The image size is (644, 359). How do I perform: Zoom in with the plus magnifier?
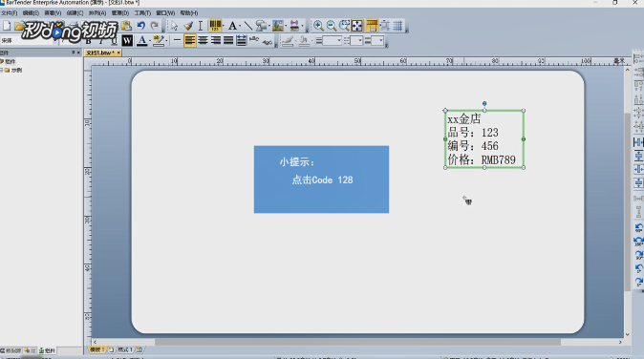click(x=318, y=26)
